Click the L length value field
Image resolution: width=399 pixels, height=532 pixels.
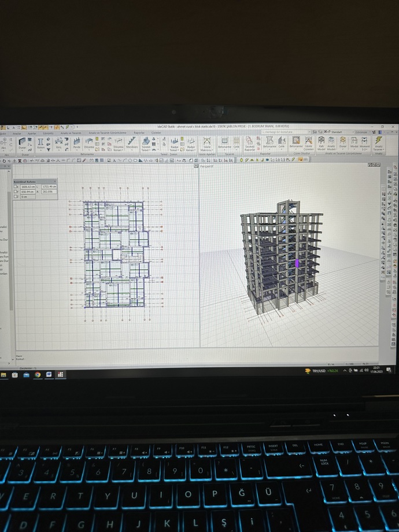pos(49,187)
